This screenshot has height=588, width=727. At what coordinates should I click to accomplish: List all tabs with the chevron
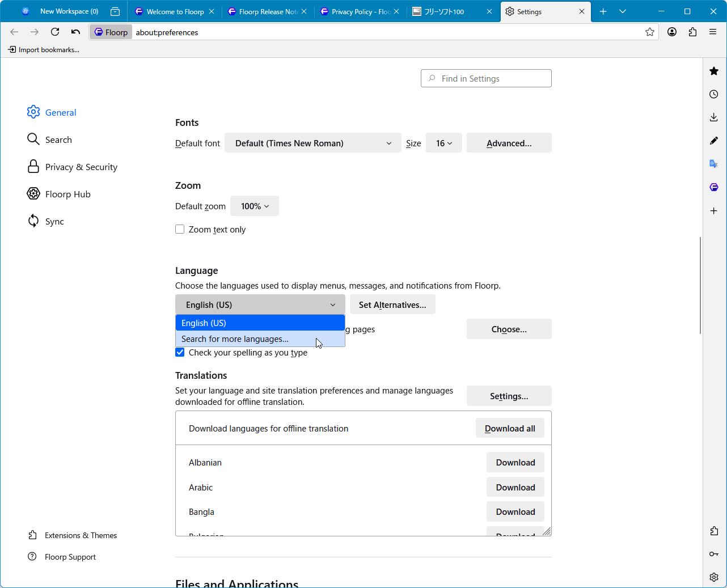pos(623,11)
